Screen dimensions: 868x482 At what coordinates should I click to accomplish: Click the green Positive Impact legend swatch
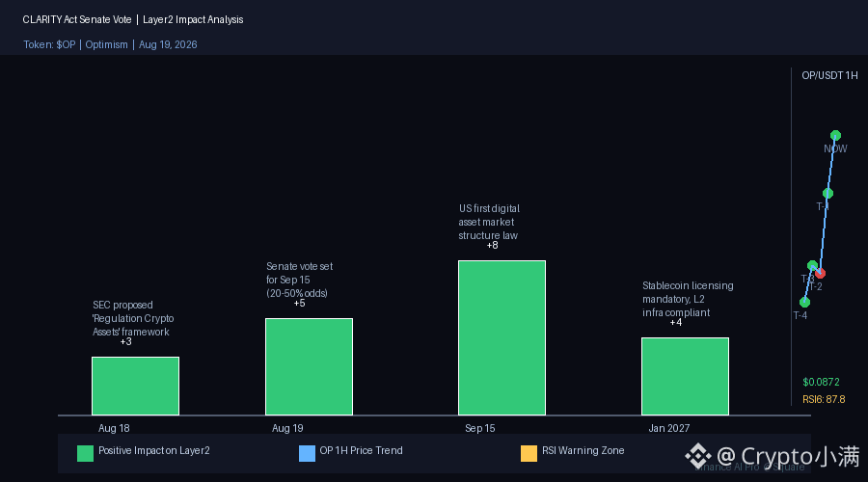[x=85, y=453]
